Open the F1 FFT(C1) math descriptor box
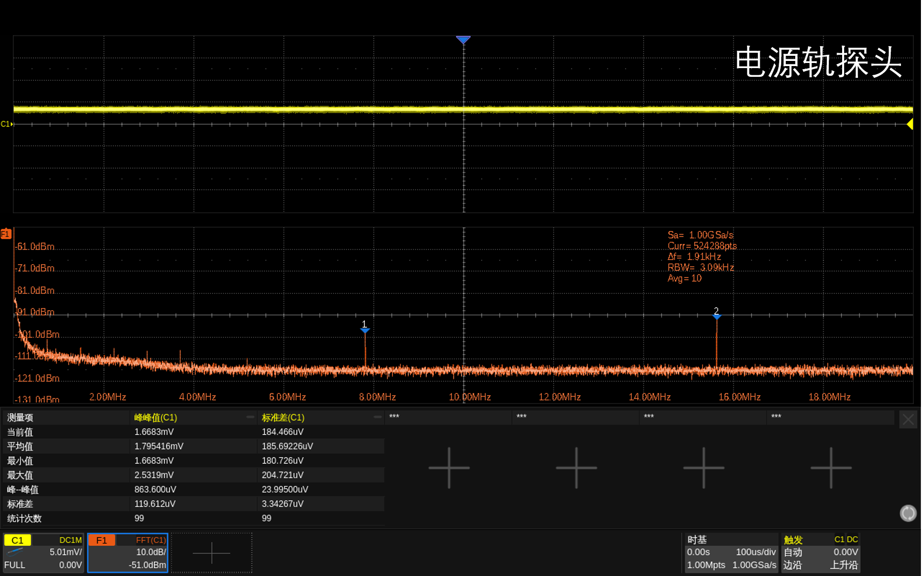Viewport: 924px width, 576px height. (127, 552)
